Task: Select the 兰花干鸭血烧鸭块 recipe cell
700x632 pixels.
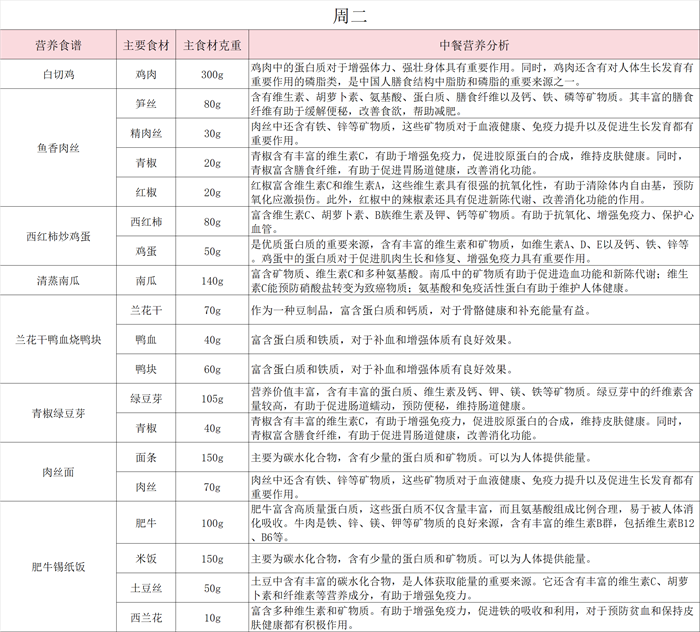Action: click(x=57, y=340)
